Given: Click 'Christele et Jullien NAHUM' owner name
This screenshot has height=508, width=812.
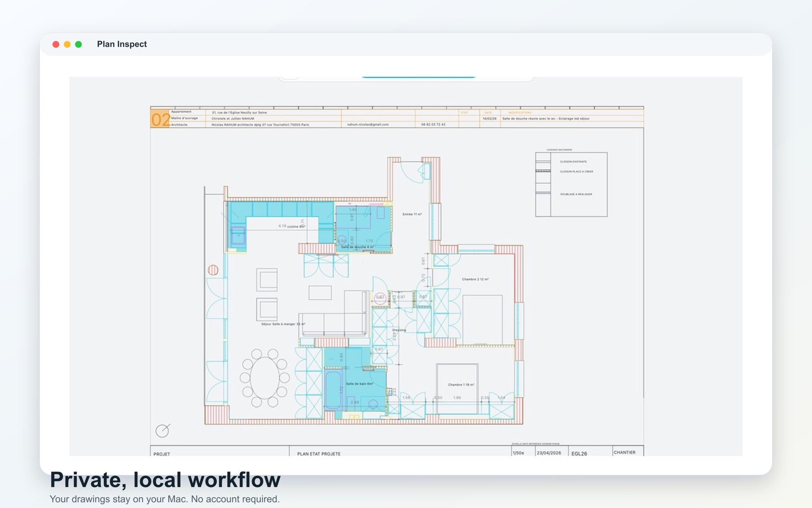Looking at the screenshot, I should coord(233,118).
